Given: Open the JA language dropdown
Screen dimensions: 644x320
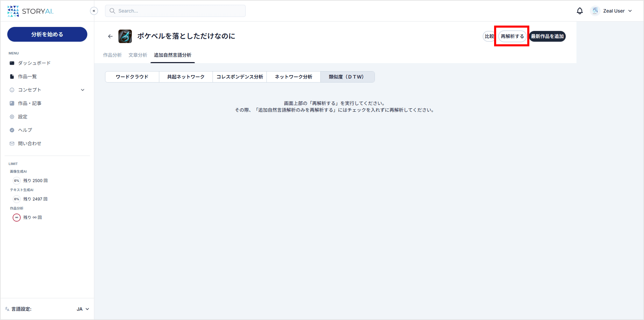Looking at the screenshot, I should (83, 309).
